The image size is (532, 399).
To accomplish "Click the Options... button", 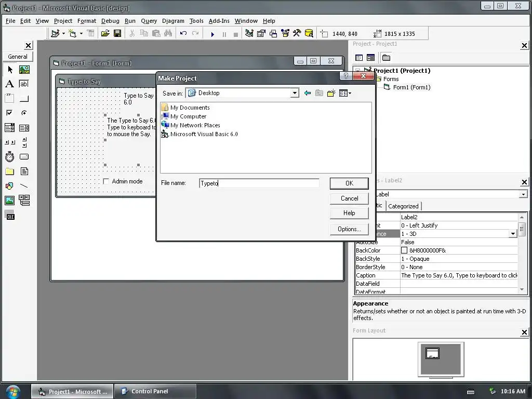I will (x=349, y=229).
